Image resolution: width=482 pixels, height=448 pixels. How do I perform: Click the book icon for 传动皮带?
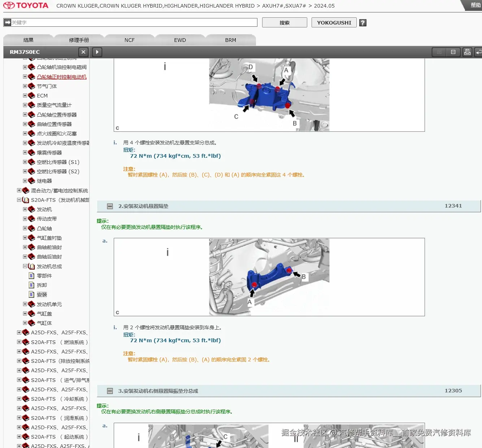(31, 219)
